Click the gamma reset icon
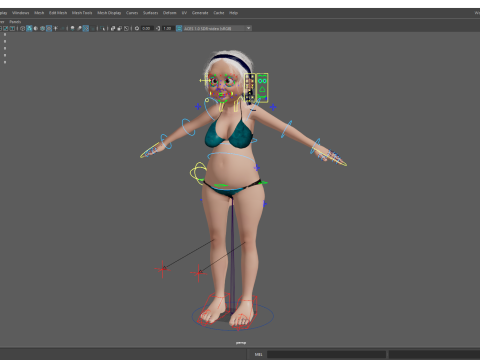The image size is (480, 360). coord(158,28)
